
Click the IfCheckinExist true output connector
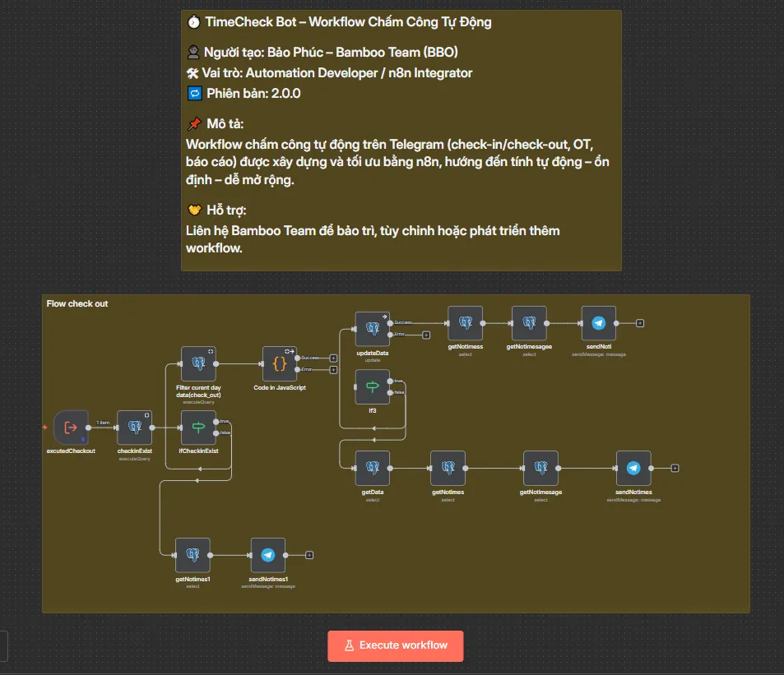[x=216, y=422]
